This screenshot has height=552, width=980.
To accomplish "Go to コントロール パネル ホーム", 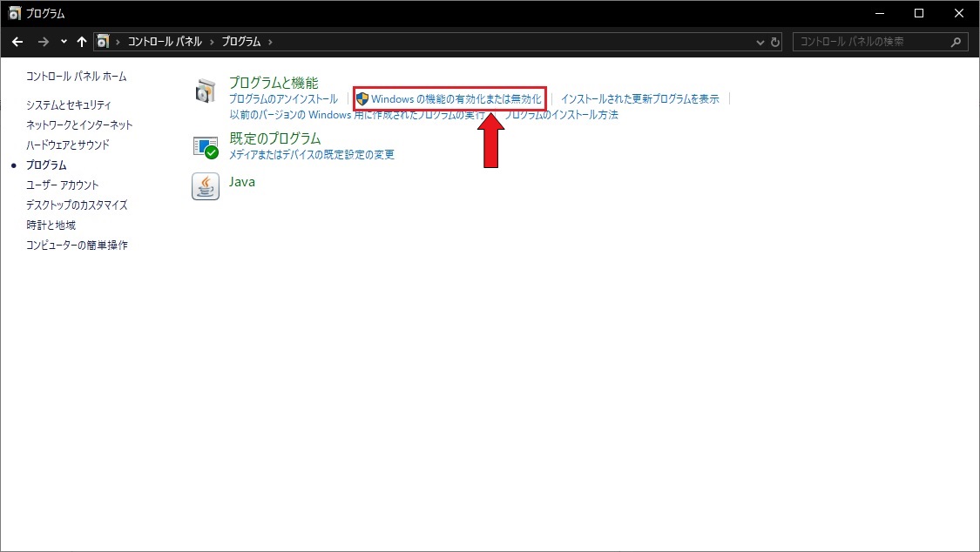I will pos(77,76).
